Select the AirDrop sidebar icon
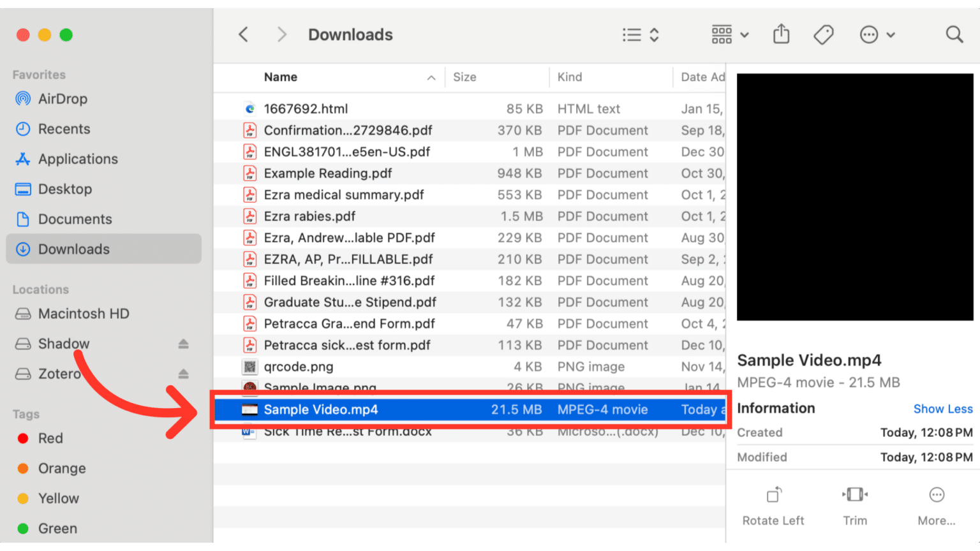Viewport: 980px width, 551px height. [x=23, y=99]
